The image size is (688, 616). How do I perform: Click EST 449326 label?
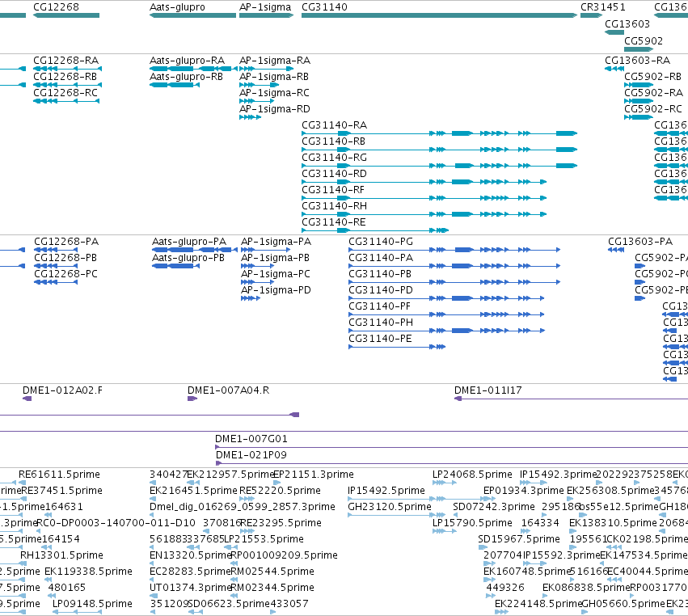pyautogui.click(x=505, y=589)
